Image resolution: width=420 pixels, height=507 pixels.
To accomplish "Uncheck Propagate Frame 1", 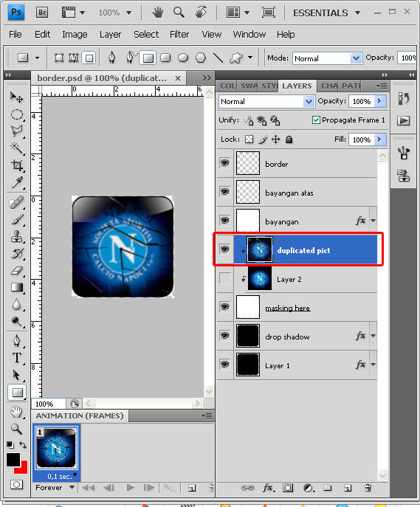I will [316, 120].
